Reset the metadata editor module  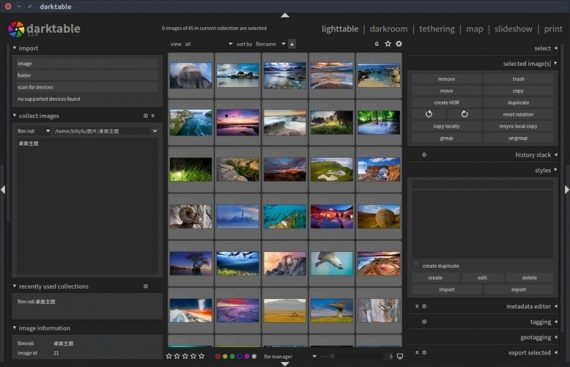pyautogui.click(x=424, y=306)
